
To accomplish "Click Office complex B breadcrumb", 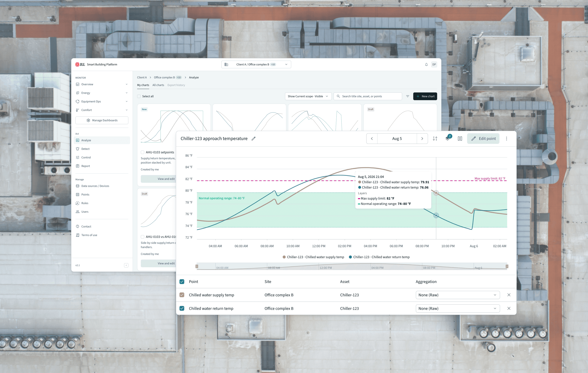I will 164,77.
